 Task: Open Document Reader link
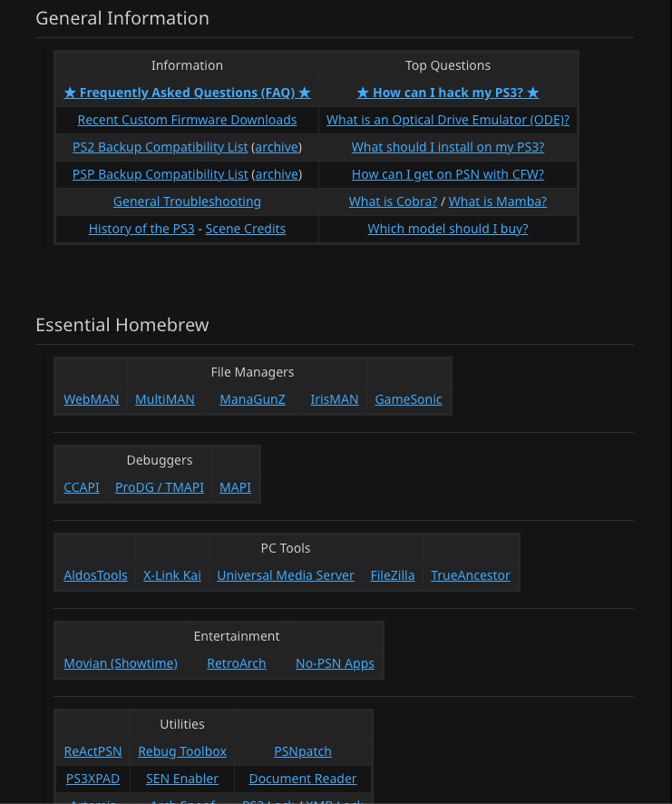coord(302,779)
